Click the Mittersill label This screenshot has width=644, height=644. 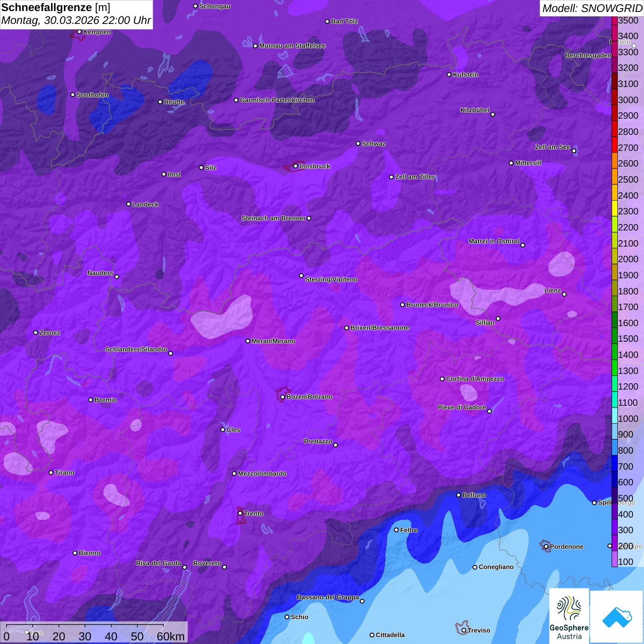point(528,163)
